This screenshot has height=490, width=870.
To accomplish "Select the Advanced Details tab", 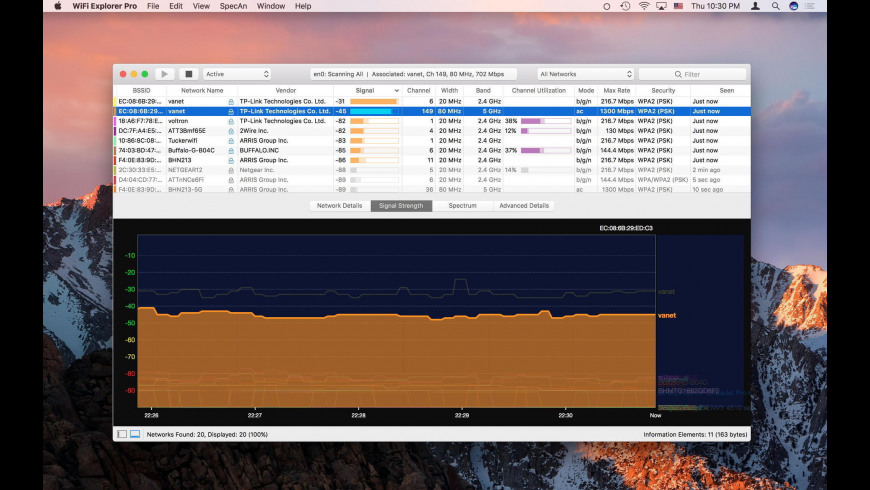I will pos(524,206).
